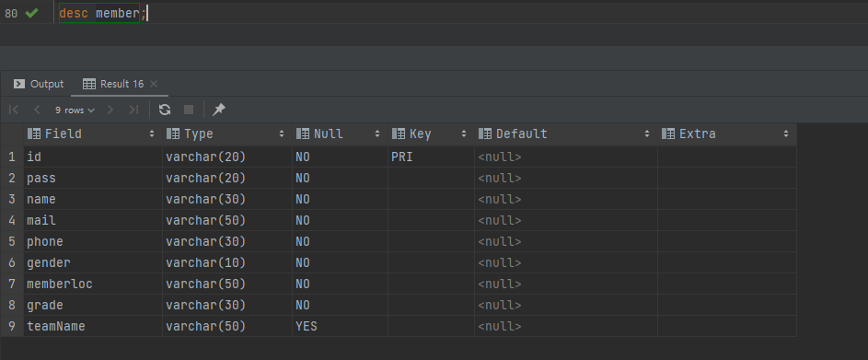Reload the query result with refresh icon
Image resolution: width=868 pixels, height=360 pixels.
pyautogui.click(x=165, y=110)
